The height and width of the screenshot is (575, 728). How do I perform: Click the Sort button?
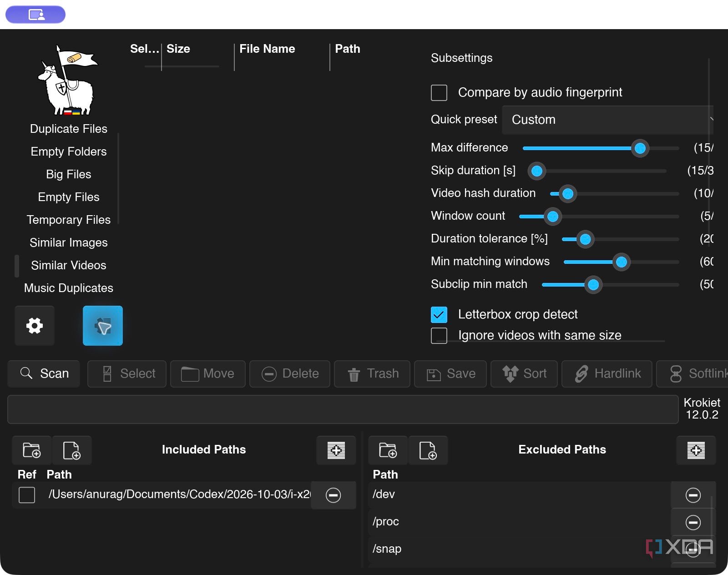coord(524,374)
